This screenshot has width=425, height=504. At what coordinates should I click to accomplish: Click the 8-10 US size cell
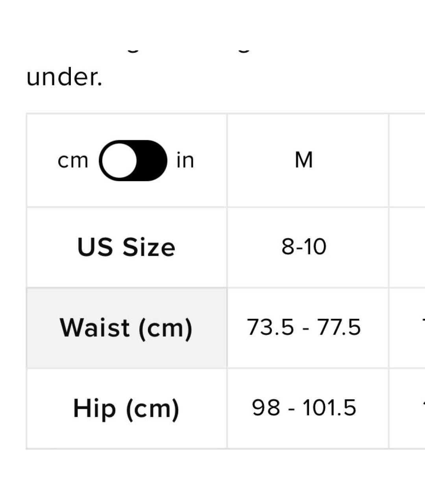pos(304,247)
